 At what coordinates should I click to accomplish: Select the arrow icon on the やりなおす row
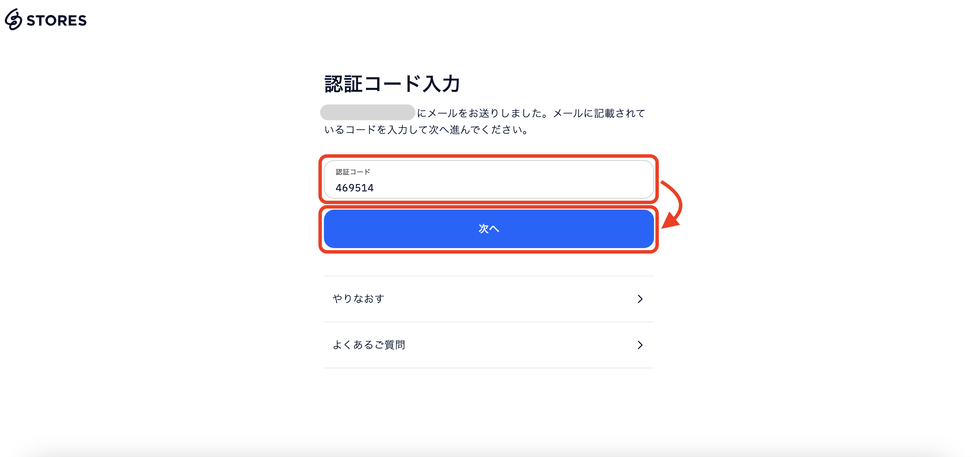(641, 299)
